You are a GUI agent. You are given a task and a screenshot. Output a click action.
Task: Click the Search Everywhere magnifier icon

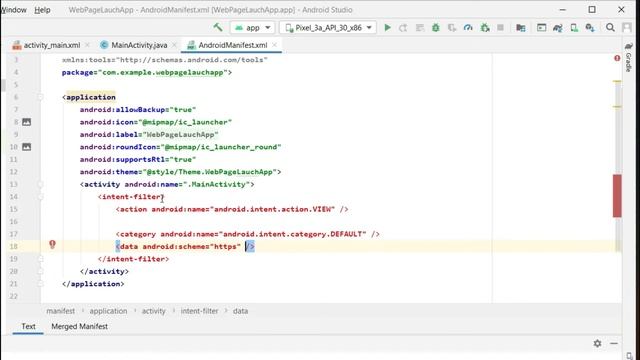pyautogui.click(x=610, y=27)
